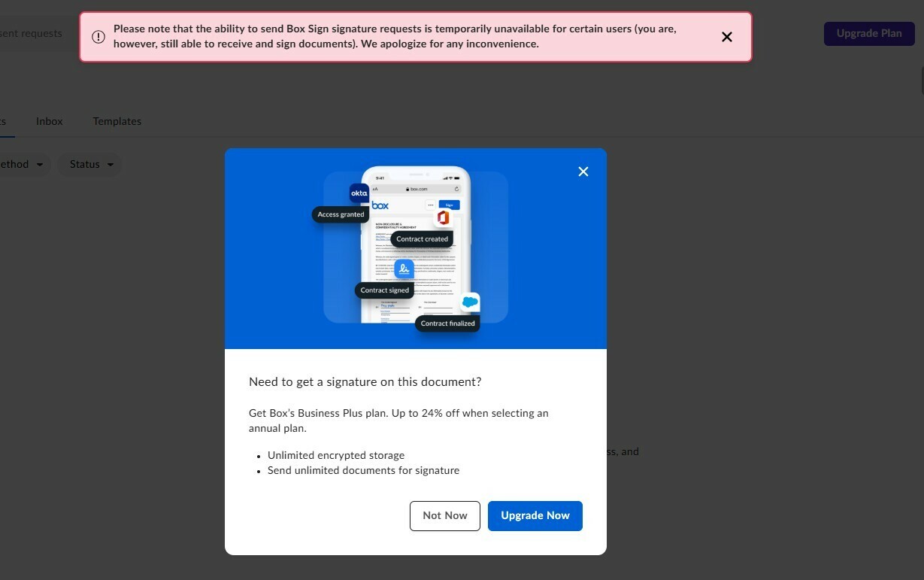Image resolution: width=924 pixels, height=580 pixels.
Task: Expand the Method filter dropdown
Action: coord(24,164)
